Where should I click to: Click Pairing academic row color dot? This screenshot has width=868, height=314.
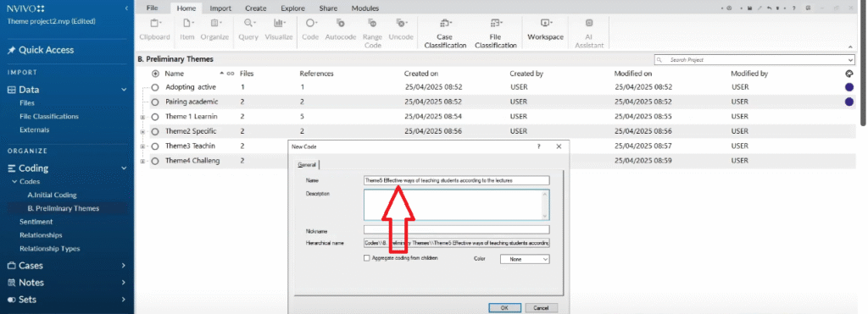pyautogui.click(x=849, y=102)
